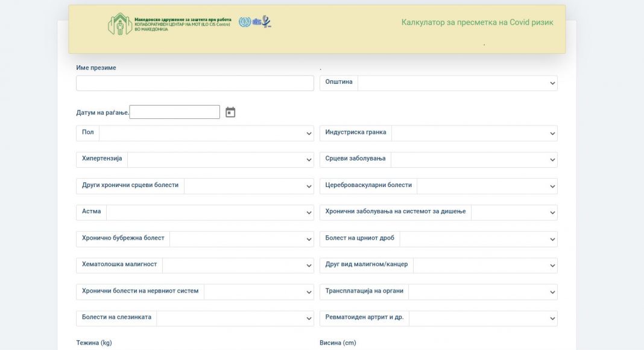Select the Хипертензија dropdown
The image size is (644, 350).
(x=220, y=160)
